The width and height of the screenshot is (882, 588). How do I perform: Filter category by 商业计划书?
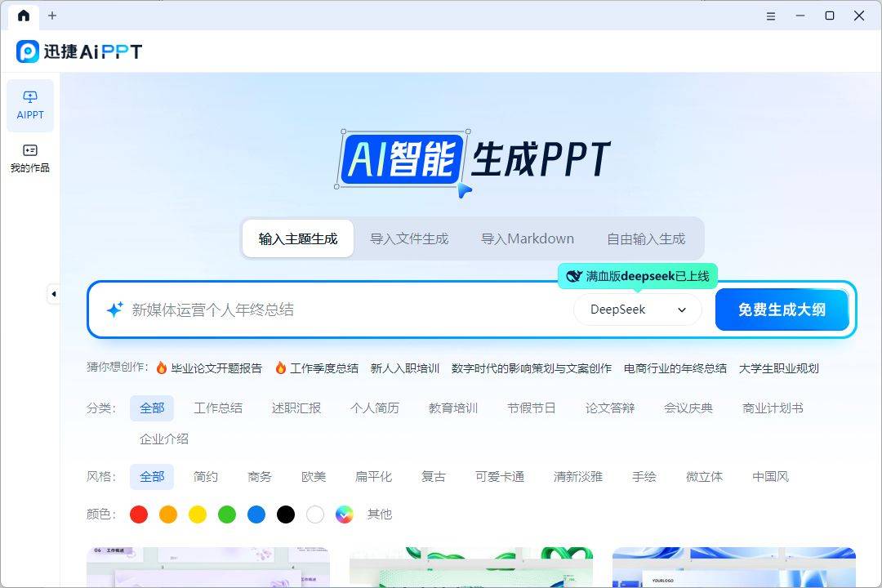(x=773, y=408)
